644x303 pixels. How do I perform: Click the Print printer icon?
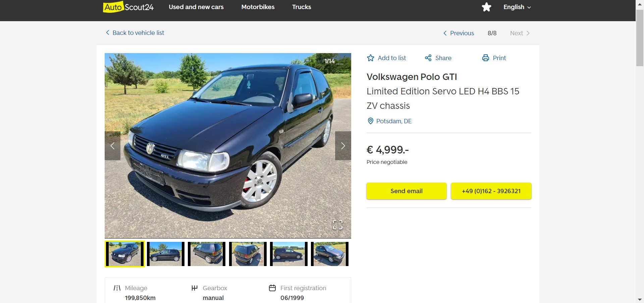(486, 58)
